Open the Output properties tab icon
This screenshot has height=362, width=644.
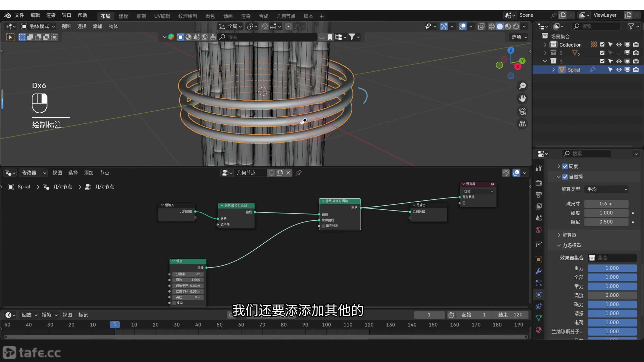[539, 195]
